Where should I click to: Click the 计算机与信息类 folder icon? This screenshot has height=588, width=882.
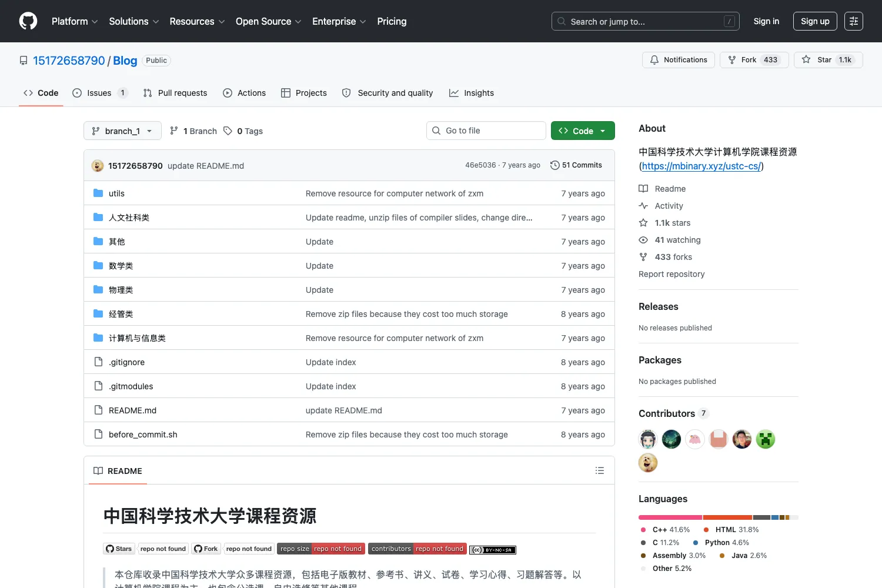[98, 338]
